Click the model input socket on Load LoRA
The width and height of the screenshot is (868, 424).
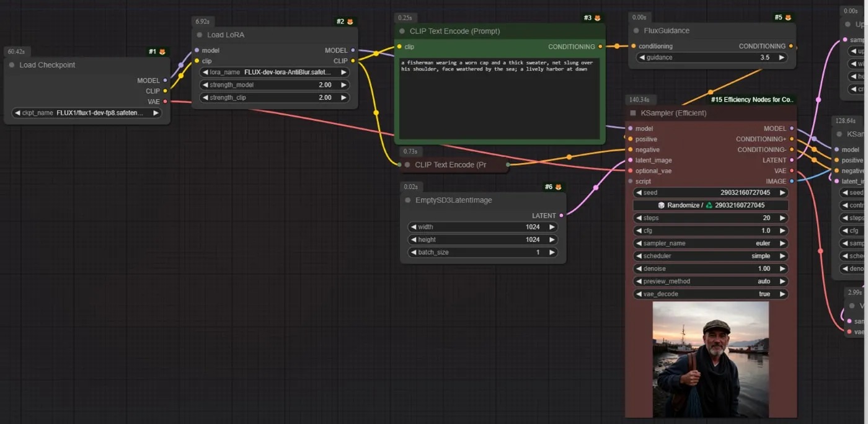pos(197,50)
